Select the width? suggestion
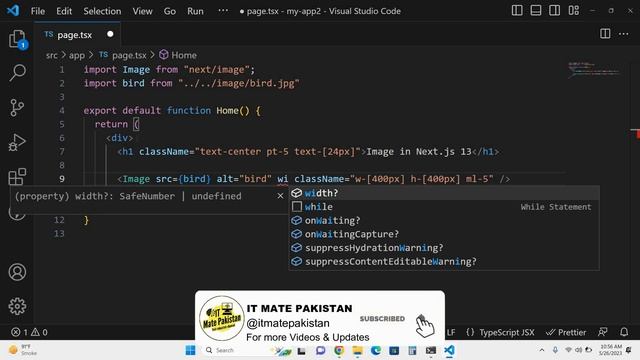 point(444,193)
